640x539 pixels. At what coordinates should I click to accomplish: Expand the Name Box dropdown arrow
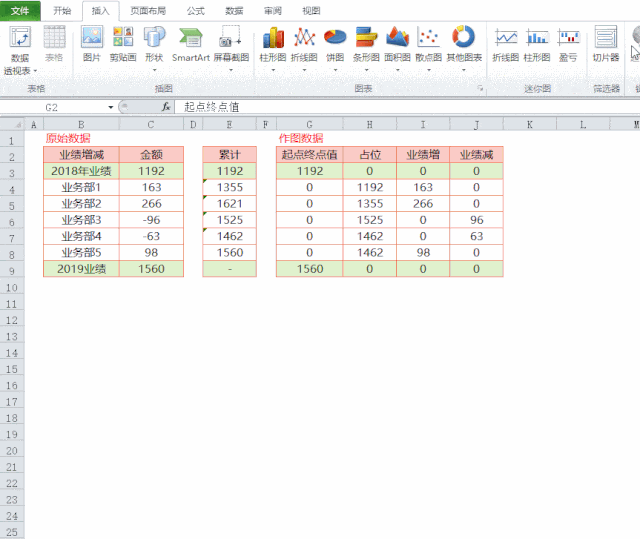click(x=111, y=106)
